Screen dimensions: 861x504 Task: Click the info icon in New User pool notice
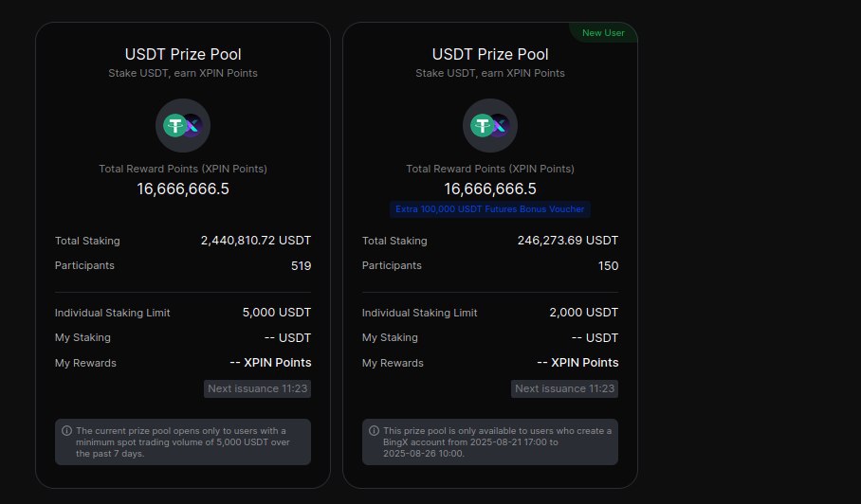pyautogui.click(x=374, y=431)
